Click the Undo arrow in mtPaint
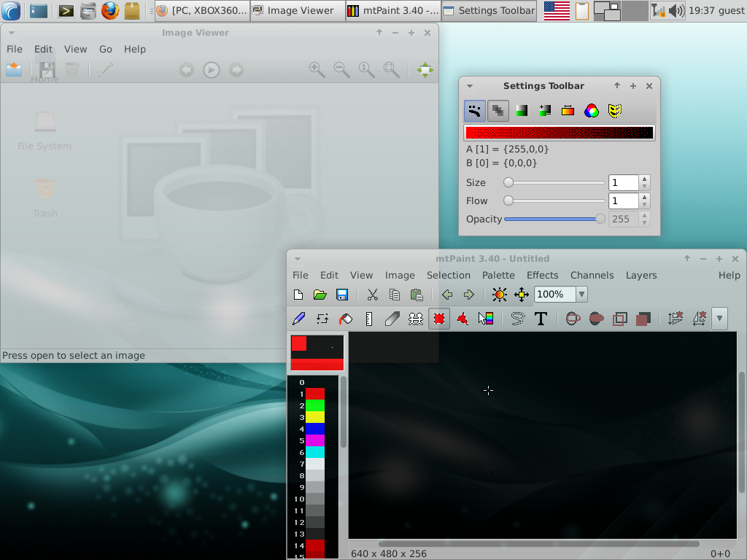The image size is (747, 560). 447,295
